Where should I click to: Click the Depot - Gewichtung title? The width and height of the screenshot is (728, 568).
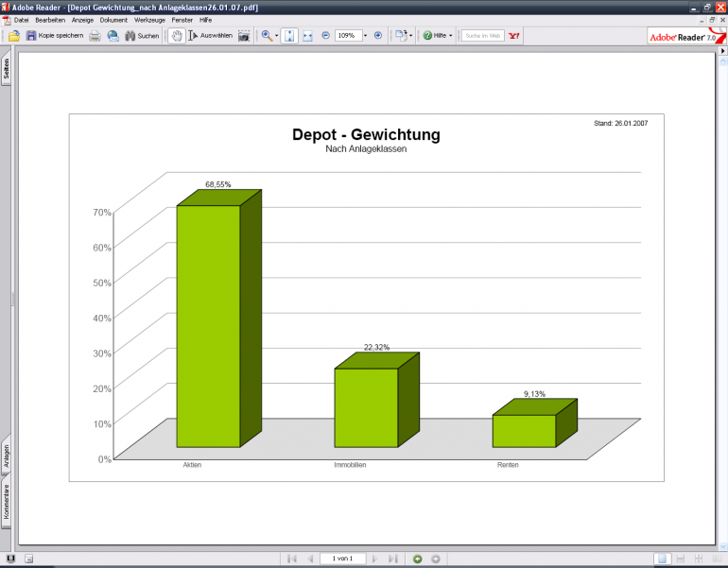pos(366,134)
